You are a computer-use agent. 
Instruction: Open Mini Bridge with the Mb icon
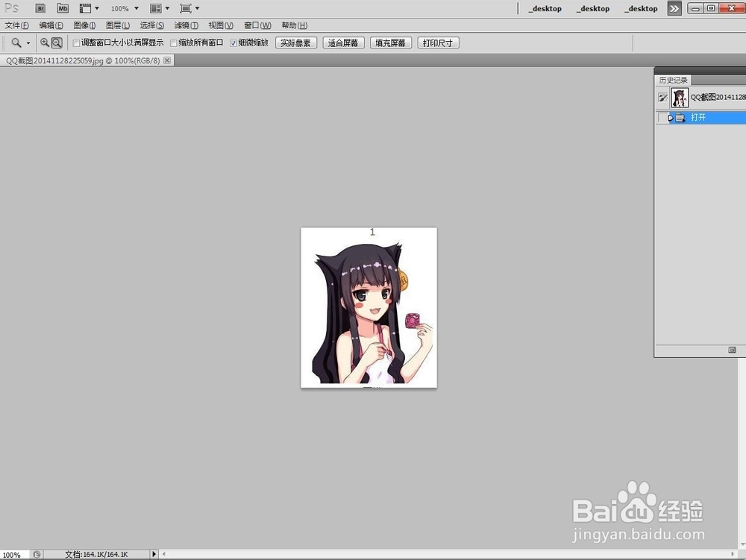[63, 8]
